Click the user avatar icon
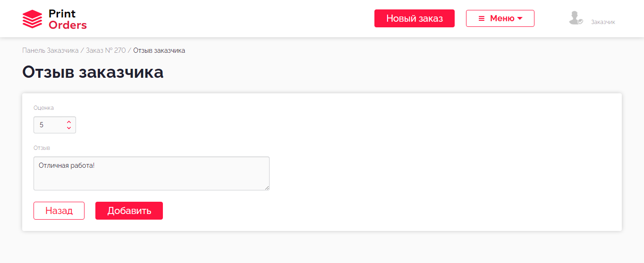 [576, 18]
